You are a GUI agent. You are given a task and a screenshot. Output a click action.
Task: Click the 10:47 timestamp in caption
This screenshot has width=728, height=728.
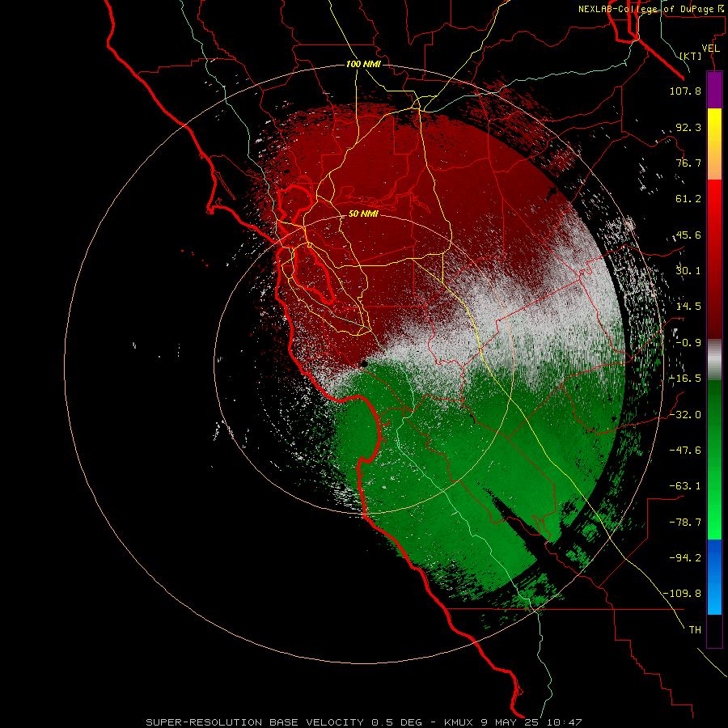564,722
